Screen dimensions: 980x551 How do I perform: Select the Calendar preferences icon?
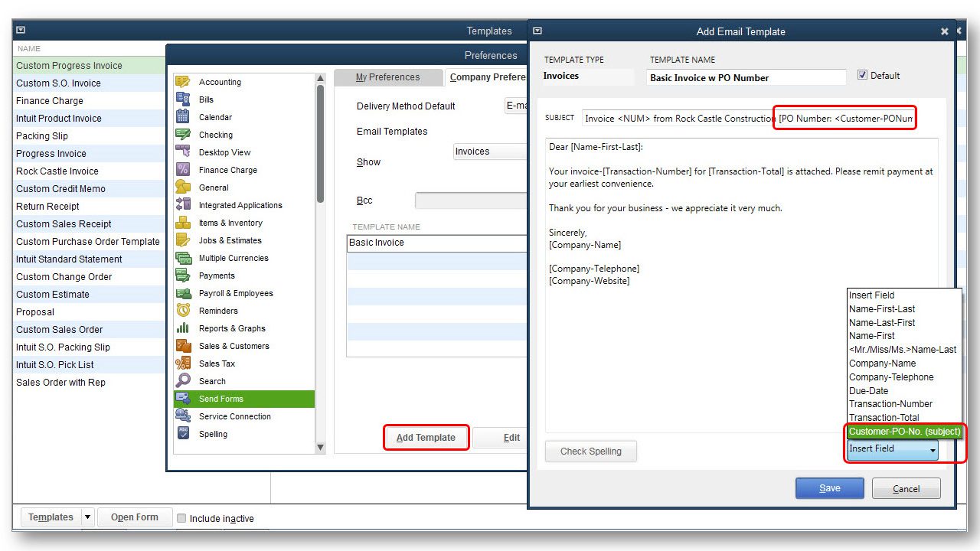click(x=183, y=117)
